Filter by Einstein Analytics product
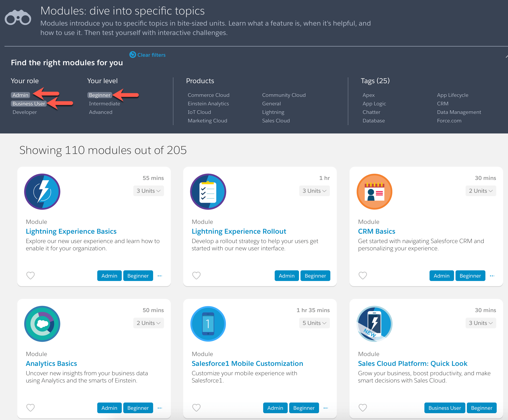The image size is (508, 420). 208,103
